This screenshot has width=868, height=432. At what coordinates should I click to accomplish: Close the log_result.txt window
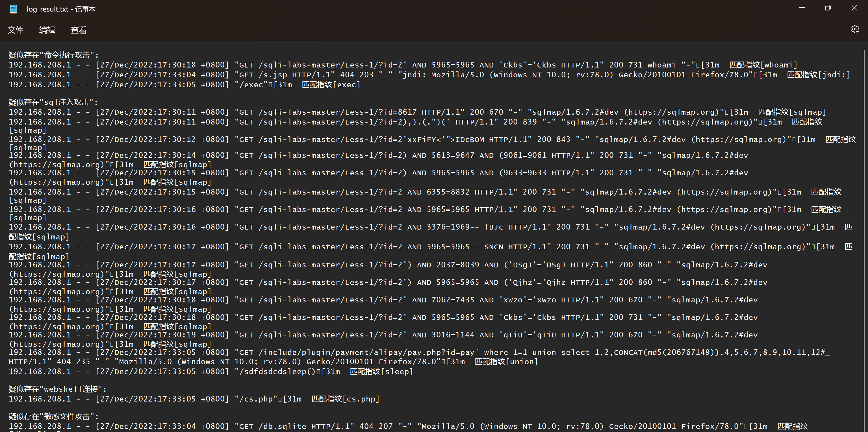[x=854, y=8]
